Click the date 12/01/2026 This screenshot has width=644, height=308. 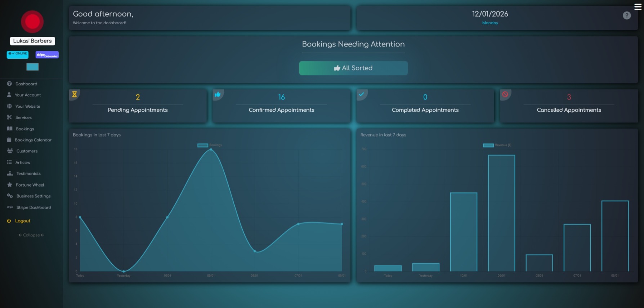click(490, 14)
